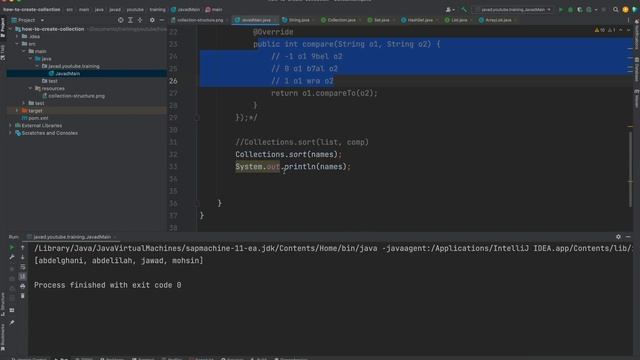This screenshot has width=640, height=360.
Task: Pin the Run tab with pin icon
Action: (11, 323)
